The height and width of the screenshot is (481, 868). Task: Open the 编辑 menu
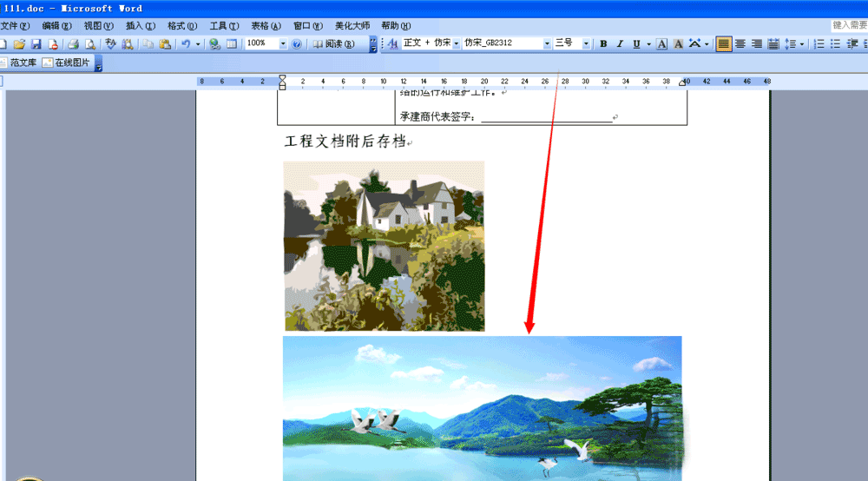(57, 25)
